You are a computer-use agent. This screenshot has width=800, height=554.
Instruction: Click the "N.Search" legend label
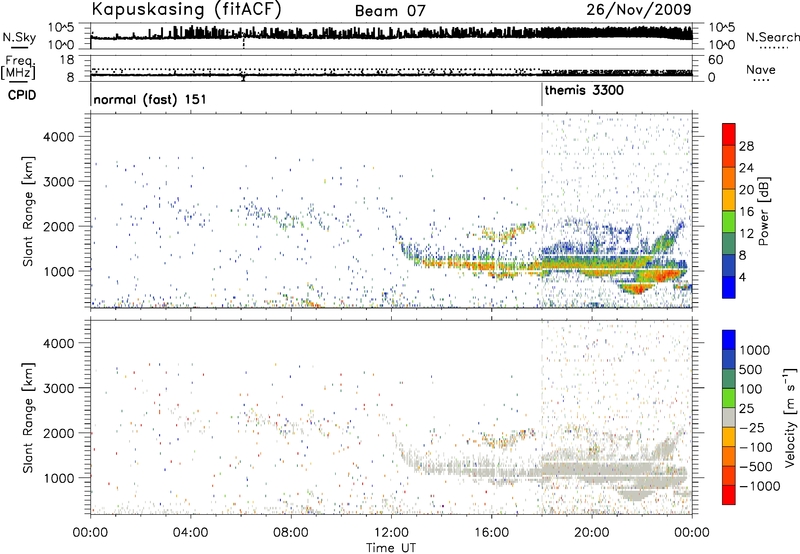tap(772, 37)
